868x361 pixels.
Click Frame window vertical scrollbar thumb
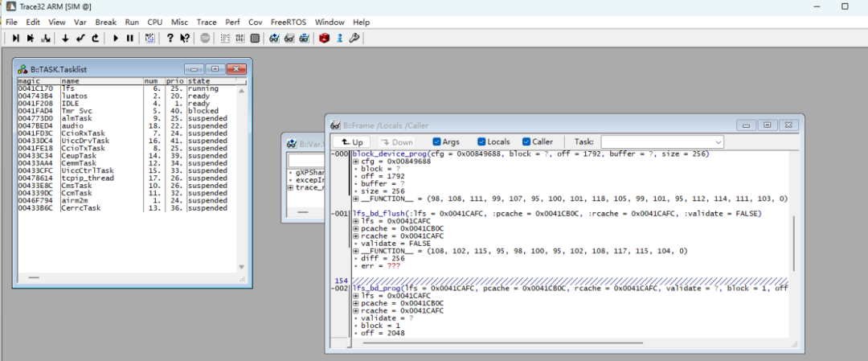coord(794,243)
